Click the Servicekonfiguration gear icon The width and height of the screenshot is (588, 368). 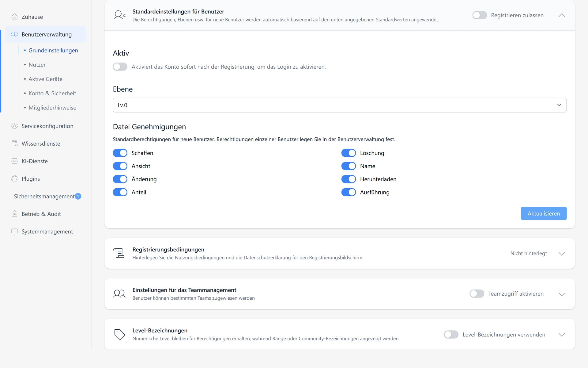[x=14, y=126]
